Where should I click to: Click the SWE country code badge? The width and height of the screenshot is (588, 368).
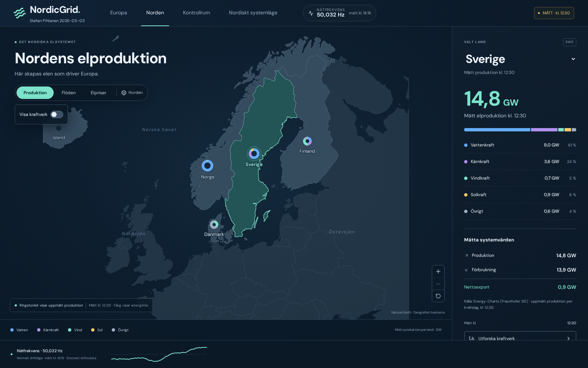pyautogui.click(x=569, y=42)
